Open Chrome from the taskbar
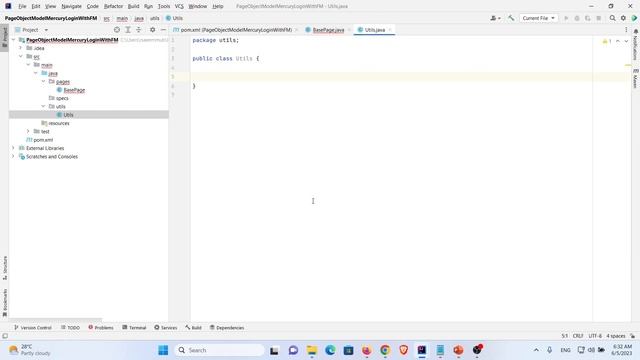This screenshot has width=640, height=360. point(385,350)
